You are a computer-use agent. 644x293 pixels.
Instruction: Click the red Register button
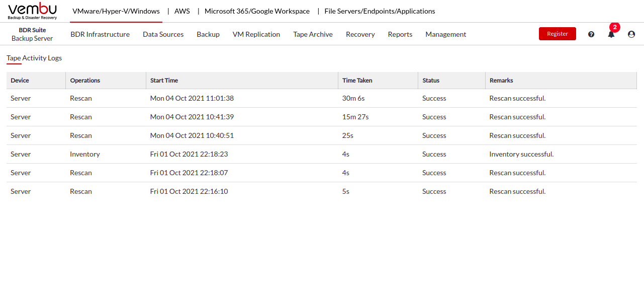tap(558, 34)
